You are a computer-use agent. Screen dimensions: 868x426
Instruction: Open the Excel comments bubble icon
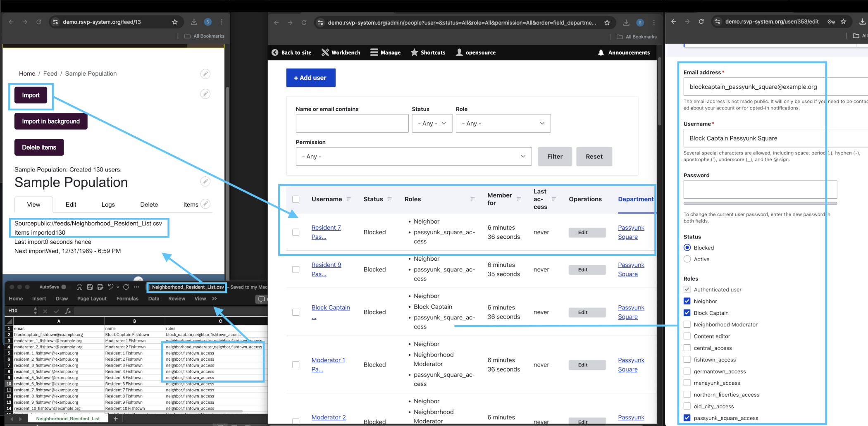(x=261, y=299)
